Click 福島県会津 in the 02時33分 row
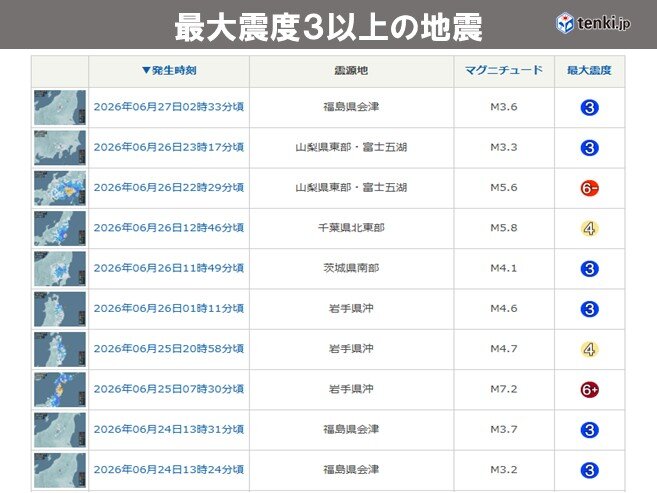Screen dimensions: 657x493 click(x=351, y=107)
